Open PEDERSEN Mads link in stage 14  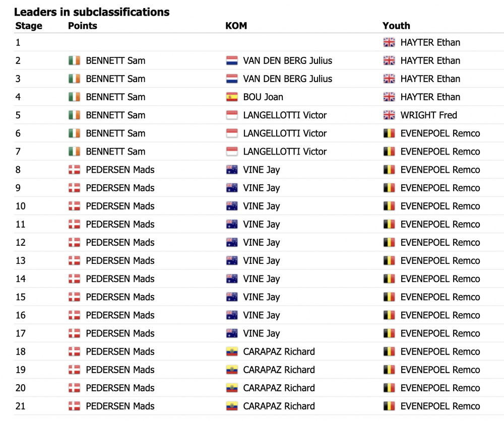(120, 279)
